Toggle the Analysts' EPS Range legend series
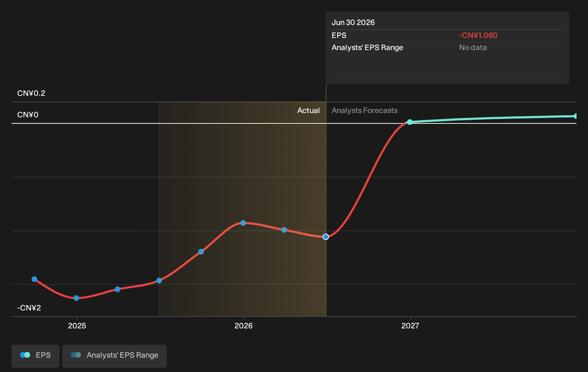Screen dimensions: 588x372 pyautogui.click(x=115, y=356)
